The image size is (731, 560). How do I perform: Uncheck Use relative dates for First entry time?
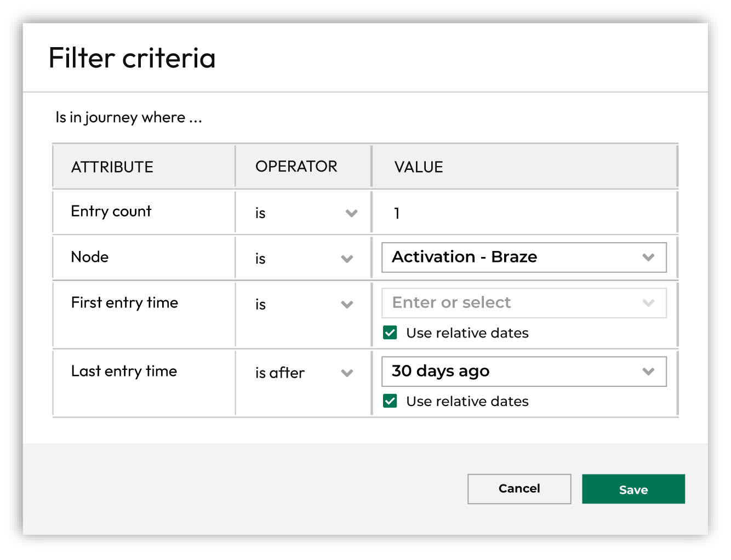click(x=390, y=333)
